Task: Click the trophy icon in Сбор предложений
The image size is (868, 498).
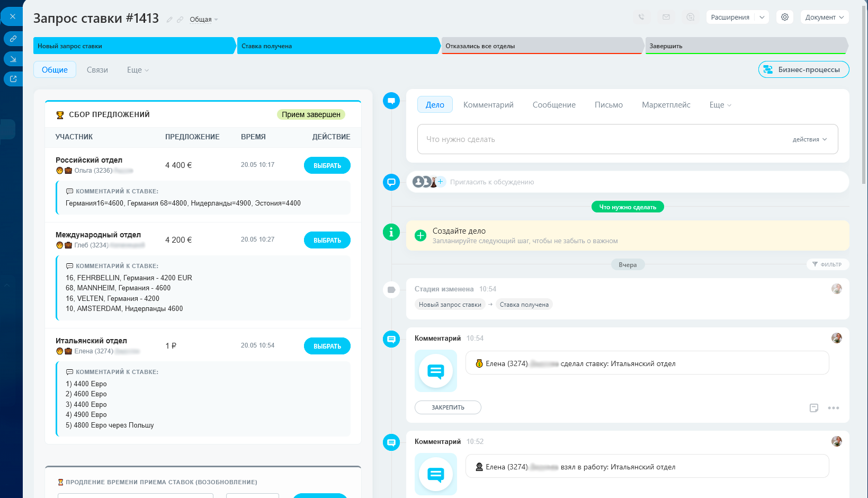Action: (x=60, y=114)
